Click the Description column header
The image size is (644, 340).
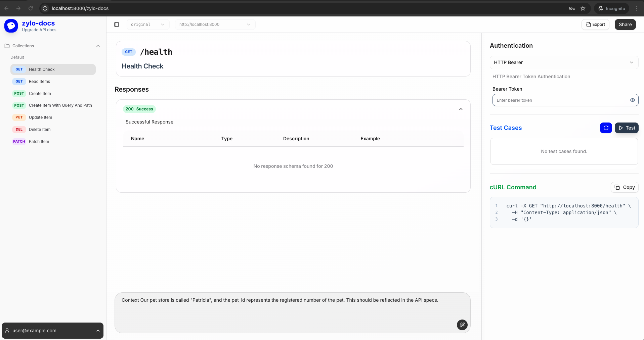(x=296, y=139)
